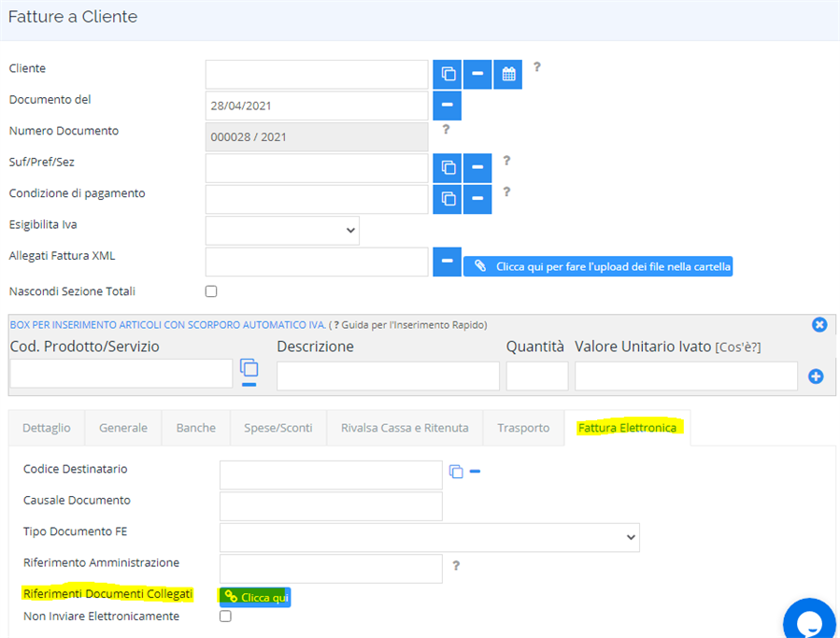Enable Non Inviare Elettronicamente checkbox

(x=225, y=616)
